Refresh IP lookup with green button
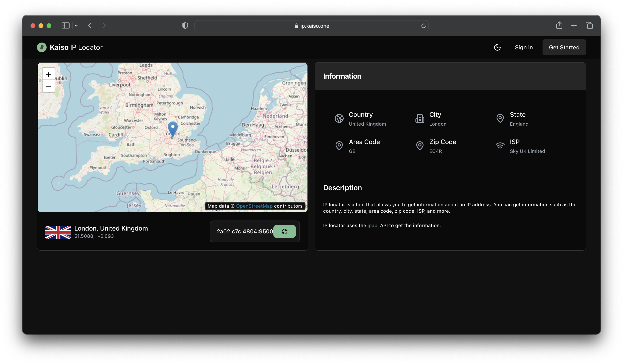 [284, 231]
